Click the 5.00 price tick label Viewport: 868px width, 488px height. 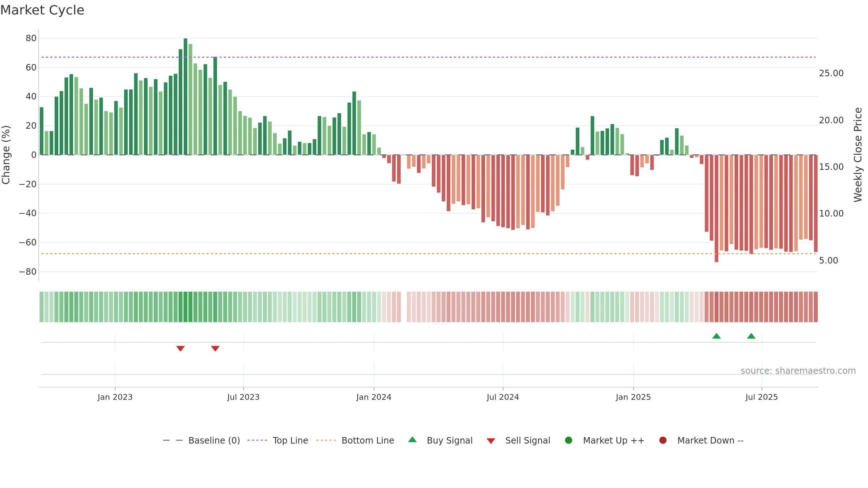coord(829,261)
